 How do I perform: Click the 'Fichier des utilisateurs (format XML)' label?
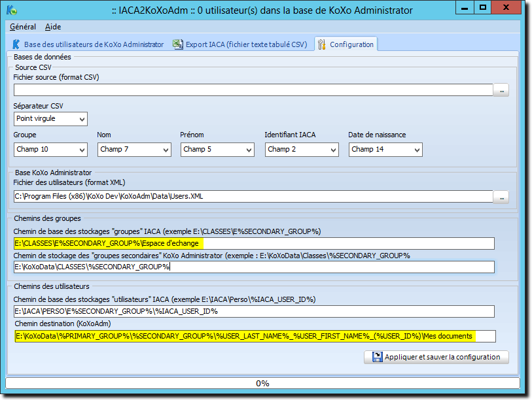click(69, 182)
